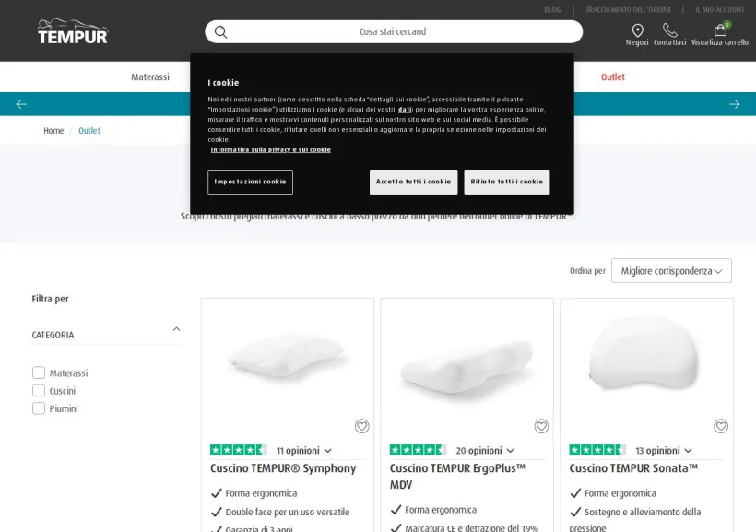Click the search magnifier icon
Image resolution: width=756 pixels, height=532 pixels.
[x=220, y=32]
